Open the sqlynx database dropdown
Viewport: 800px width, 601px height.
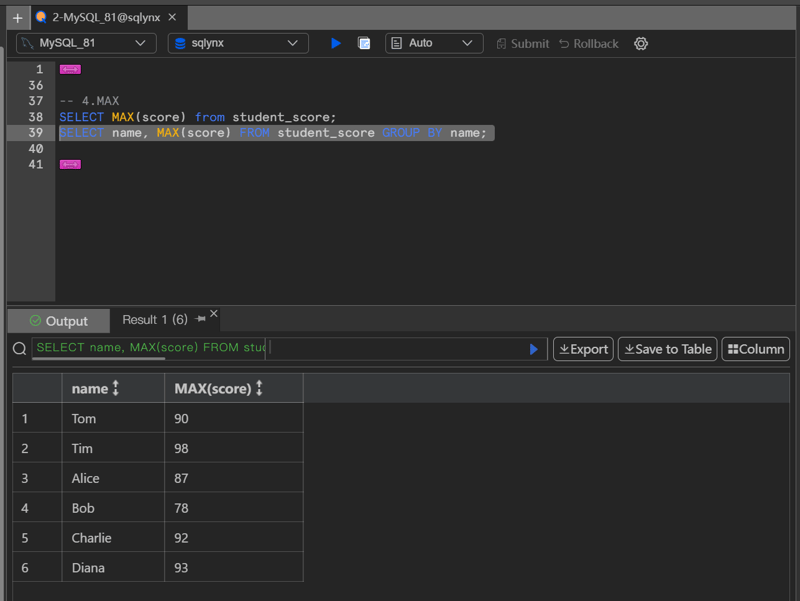238,43
